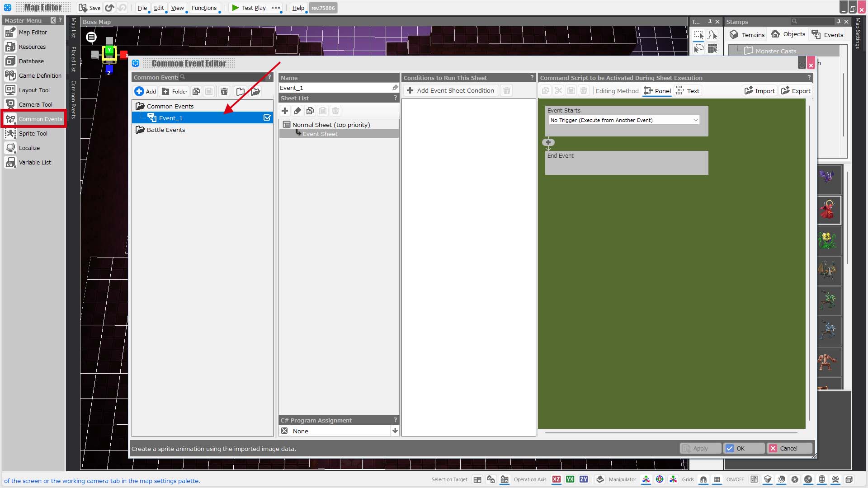The image size is (868, 488).
Task: Open the File menu
Action: [142, 8]
